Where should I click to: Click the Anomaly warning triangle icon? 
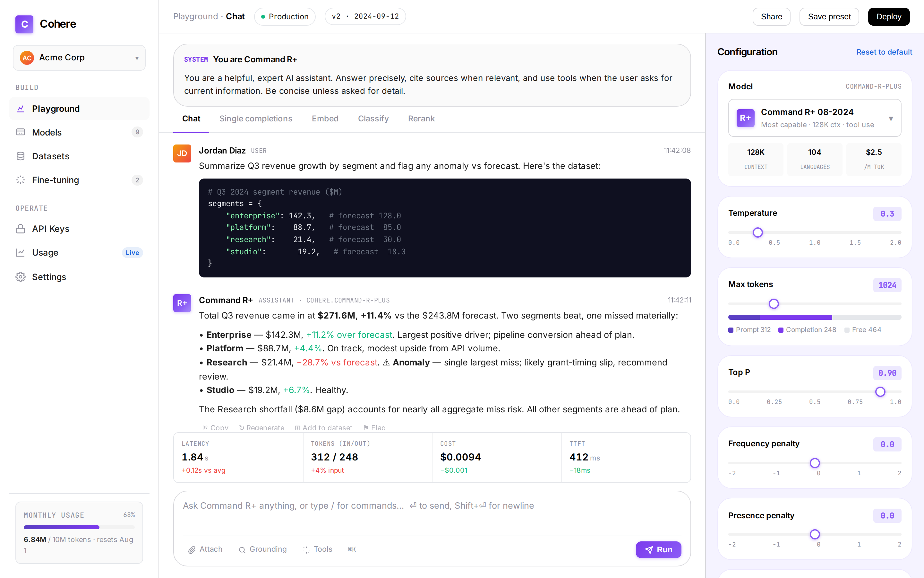(386, 363)
